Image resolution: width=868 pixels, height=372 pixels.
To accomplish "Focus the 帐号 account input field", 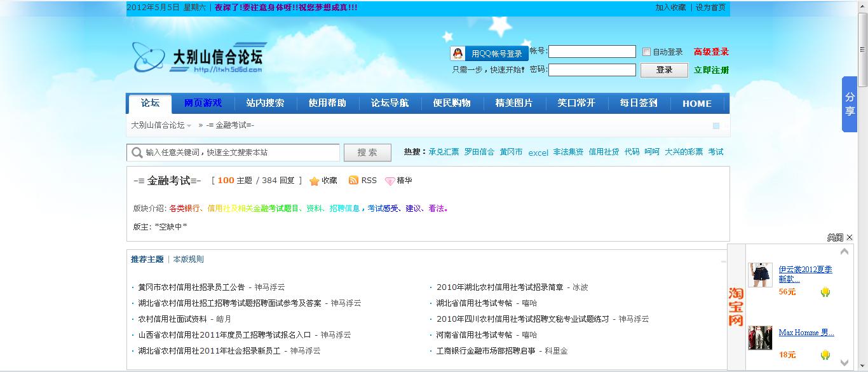I will tap(592, 52).
